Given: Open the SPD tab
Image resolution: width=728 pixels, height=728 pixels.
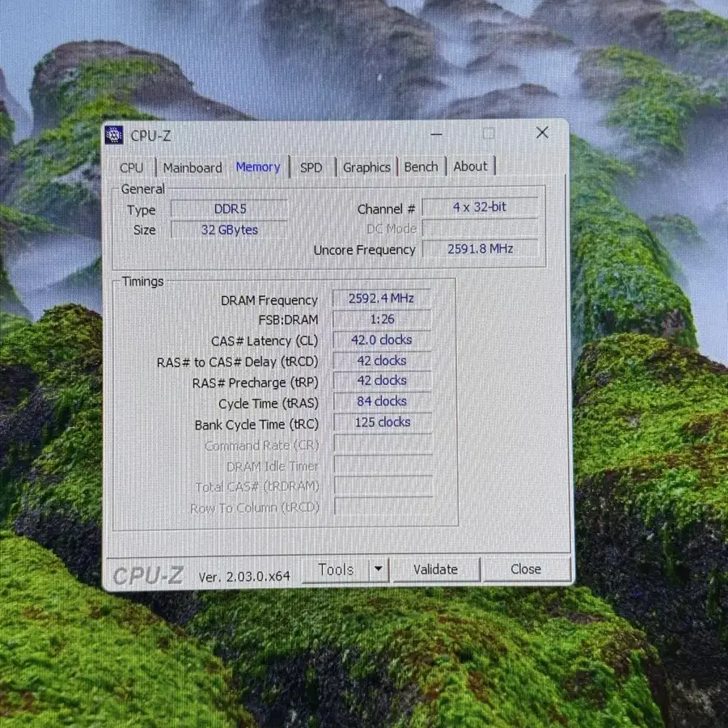Looking at the screenshot, I should pyautogui.click(x=311, y=167).
